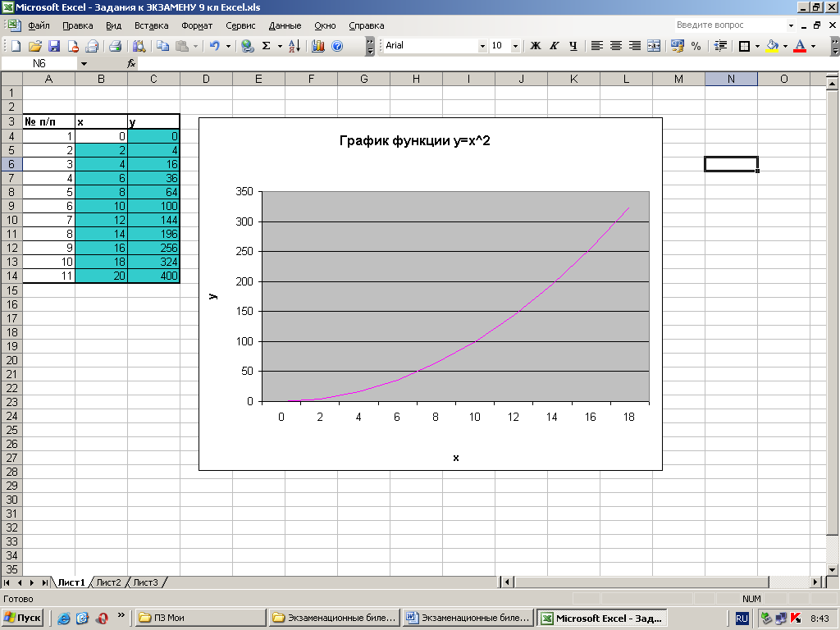This screenshot has width=840, height=630.
Task: Apply yellow Fill Color bucket
Action: point(772,46)
